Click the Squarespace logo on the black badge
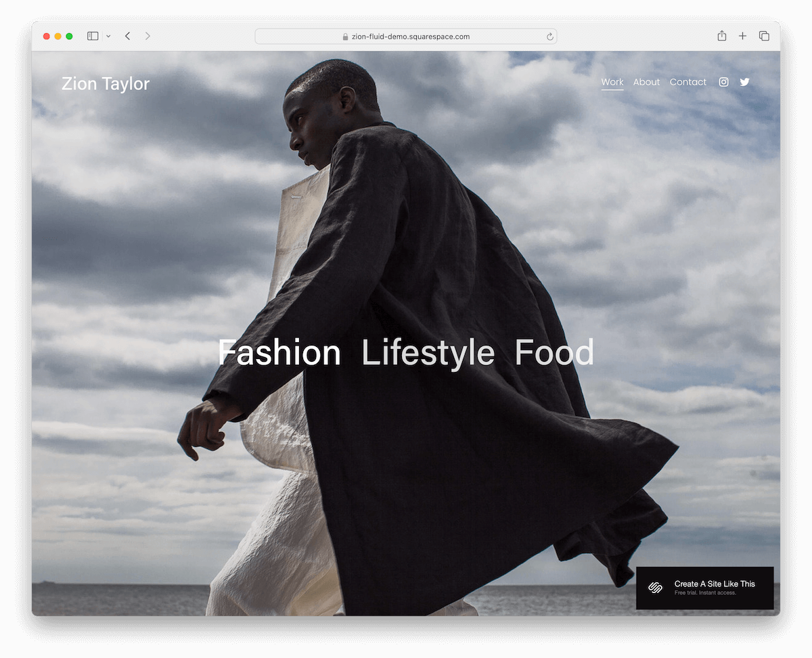Screen dimensions: 812x658 coord(654,588)
